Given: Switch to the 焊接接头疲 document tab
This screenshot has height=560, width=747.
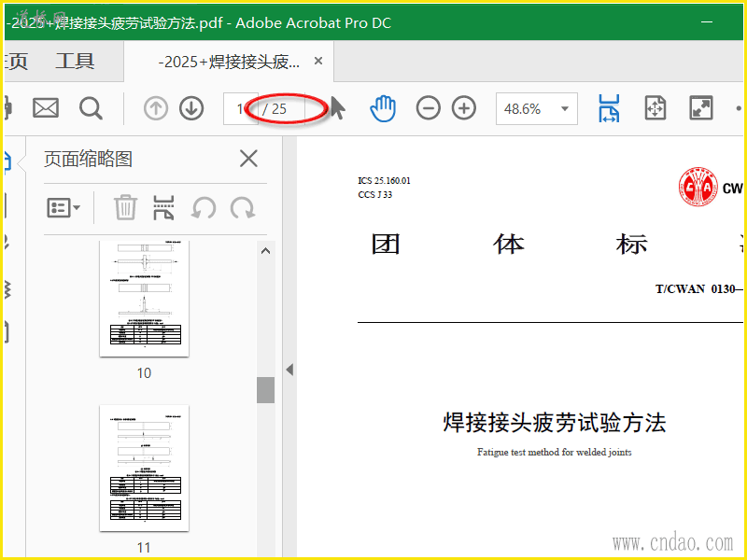Looking at the screenshot, I should pyautogui.click(x=229, y=62).
